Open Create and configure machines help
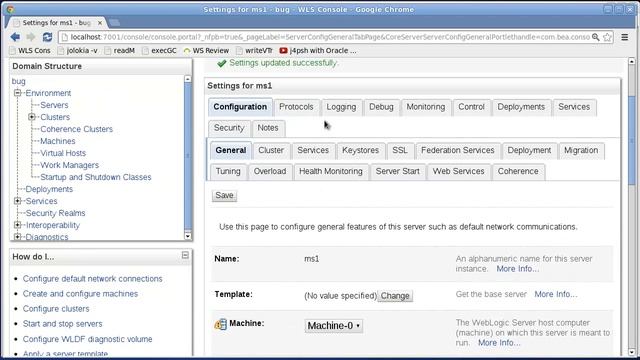 pos(80,294)
